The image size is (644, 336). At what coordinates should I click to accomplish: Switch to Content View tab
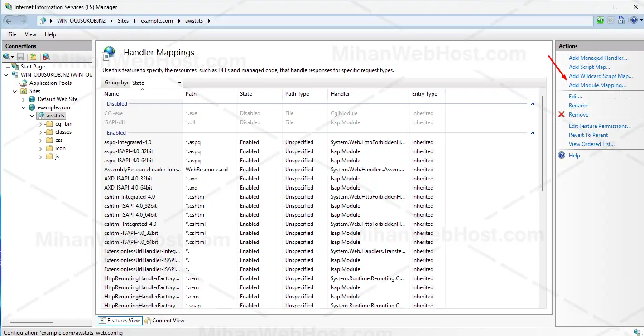click(x=164, y=321)
